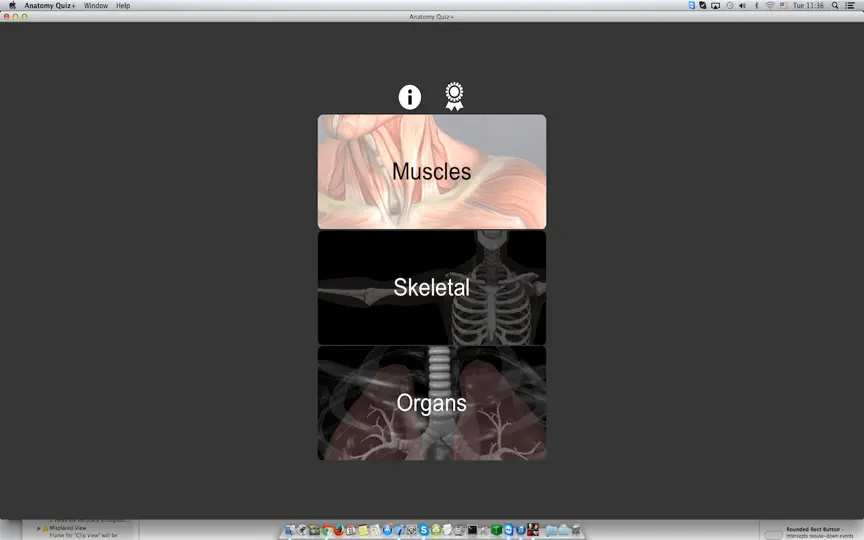Start the Organs quiz

(x=432, y=403)
